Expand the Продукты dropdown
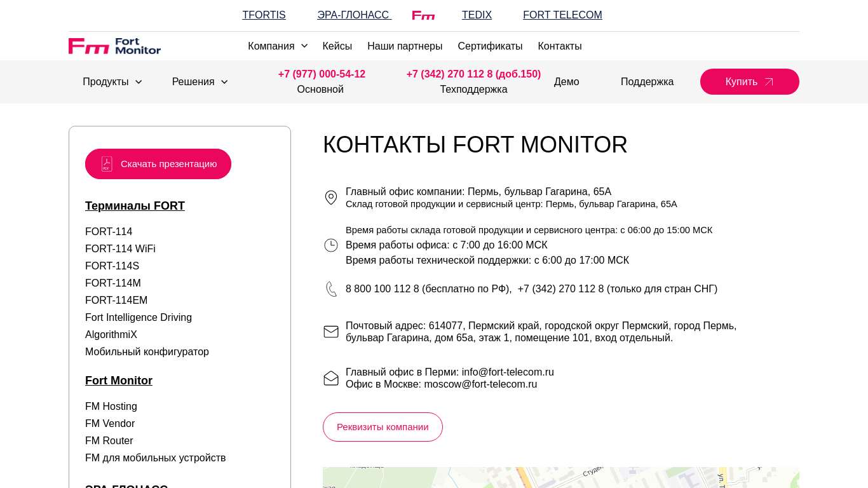The image size is (868, 488). (x=105, y=81)
